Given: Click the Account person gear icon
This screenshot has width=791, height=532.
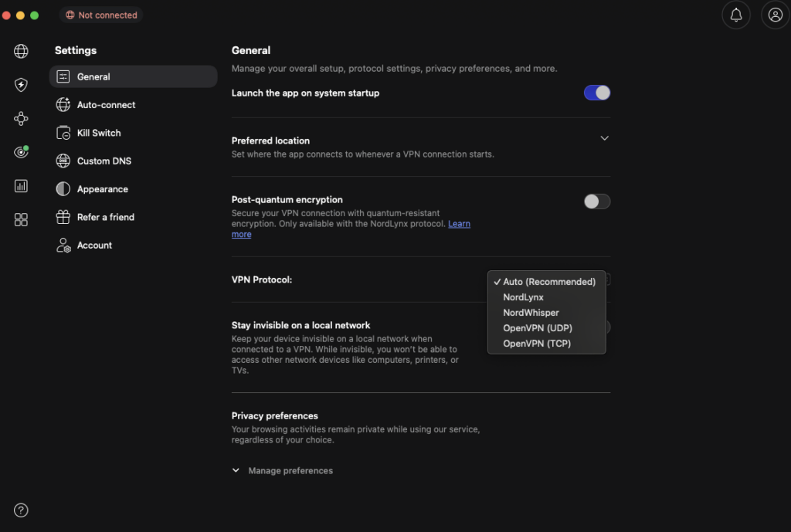Looking at the screenshot, I should click(63, 246).
